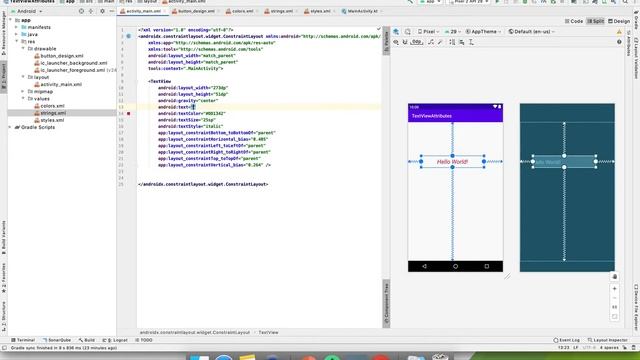Select the activity_main.xml editor tab
Viewport: 640px width, 360px height.
pyautogui.click(x=143, y=11)
